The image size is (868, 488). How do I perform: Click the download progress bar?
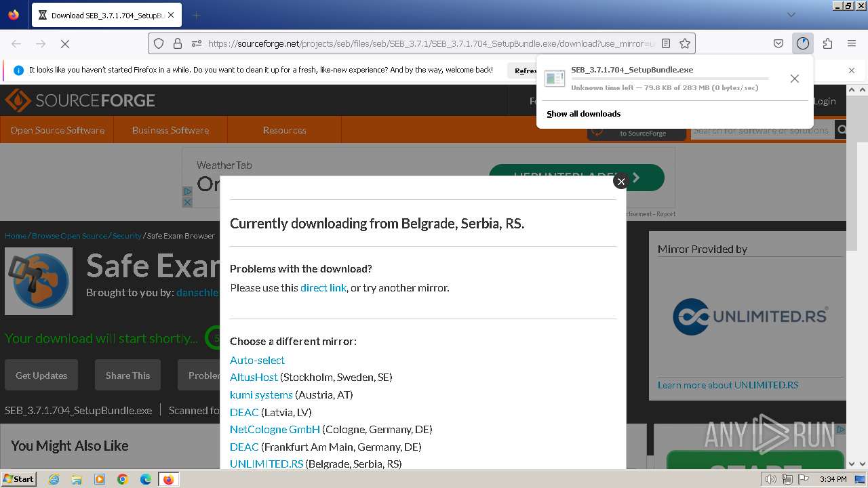pyautogui.click(x=670, y=79)
